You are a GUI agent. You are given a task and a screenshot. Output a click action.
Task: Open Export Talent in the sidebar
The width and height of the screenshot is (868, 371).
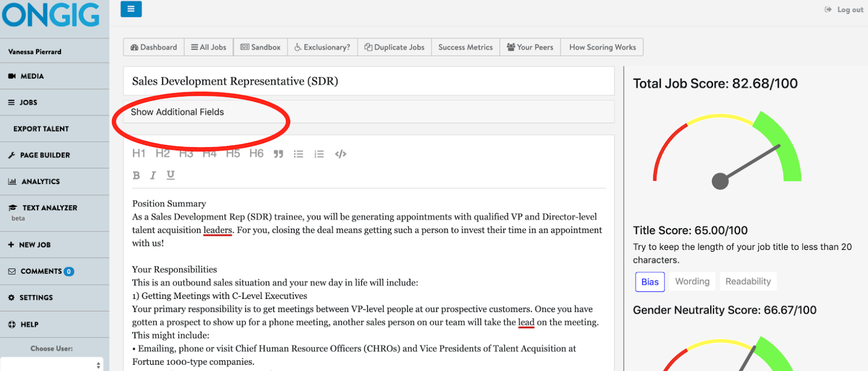pos(55,128)
